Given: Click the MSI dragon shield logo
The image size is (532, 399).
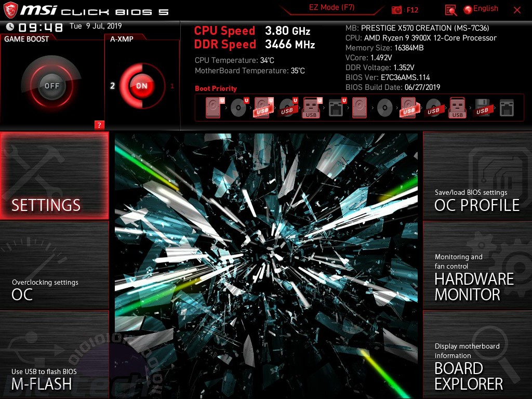Looking at the screenshot, I should 10,10.
